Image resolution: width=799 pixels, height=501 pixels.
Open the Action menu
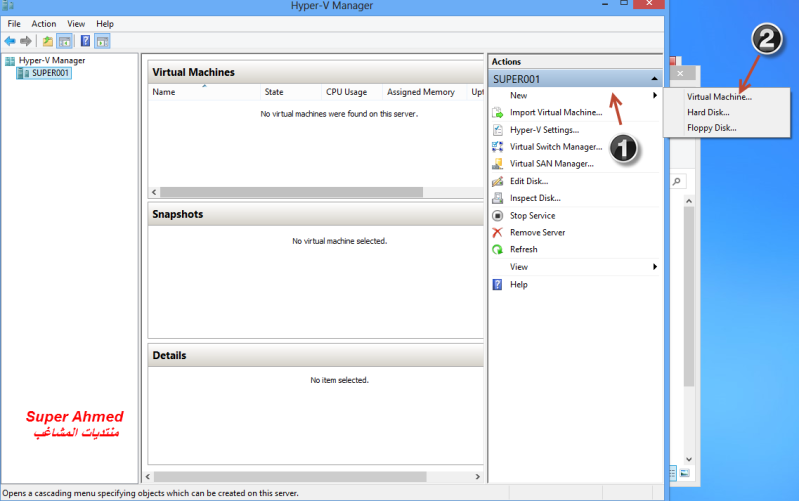click(44, 24)
